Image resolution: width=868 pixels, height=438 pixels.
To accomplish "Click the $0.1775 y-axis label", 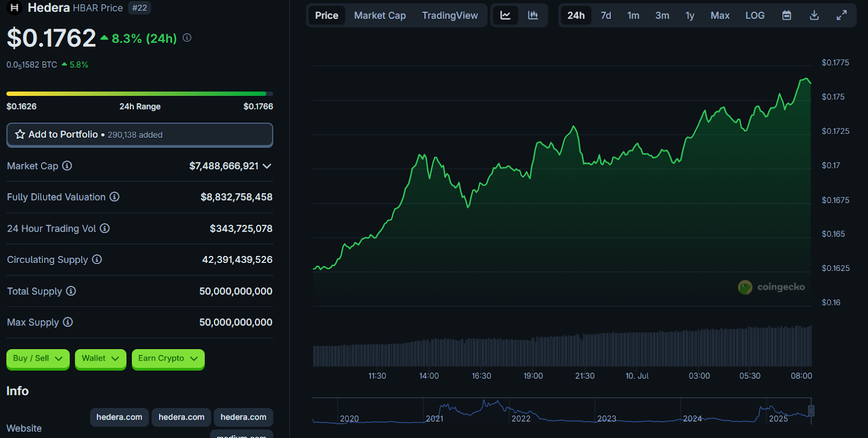I will point(835,63).
